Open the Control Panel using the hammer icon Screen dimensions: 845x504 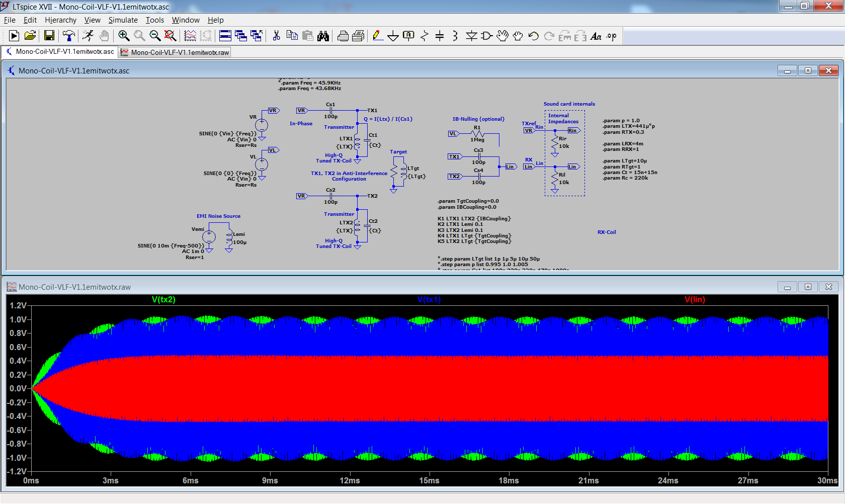(x=69, y=36)
